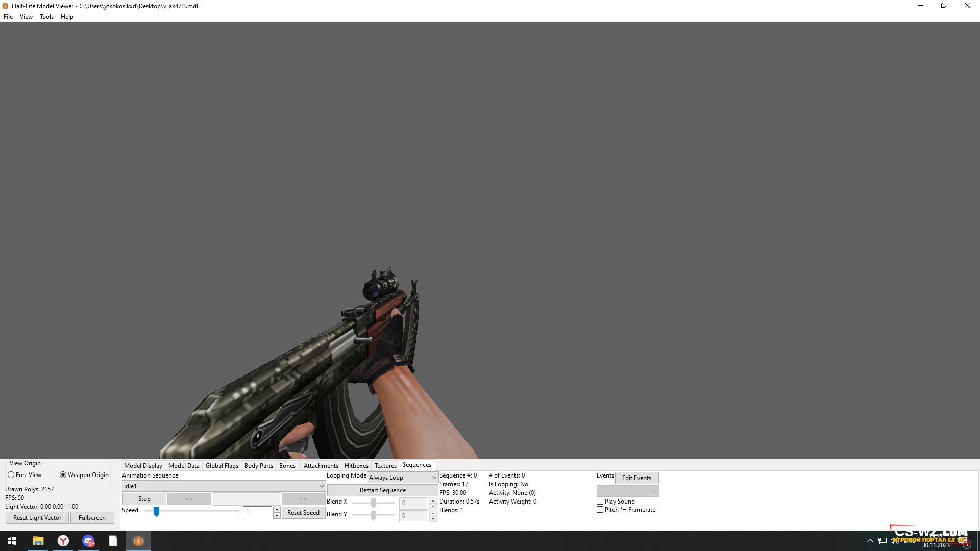Screen dimensions: 980x551
Task: Click the Stop animation button
Action: tap(144, 499)
